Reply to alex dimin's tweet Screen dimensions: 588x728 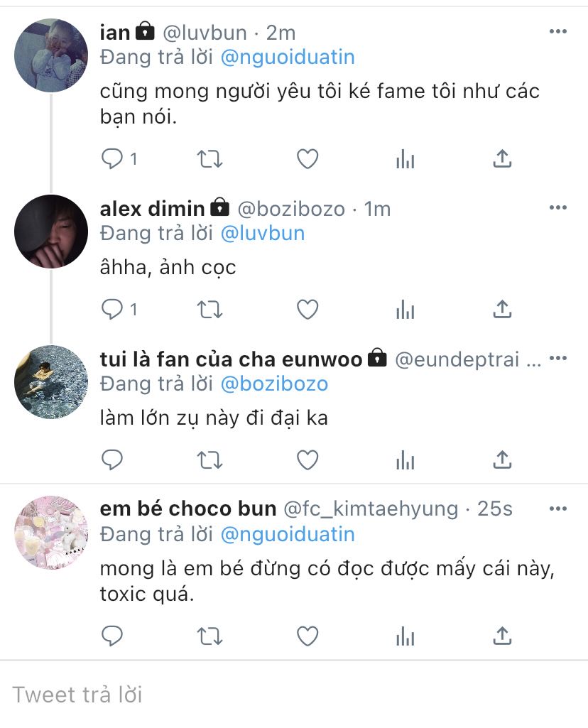click(111, 310)
